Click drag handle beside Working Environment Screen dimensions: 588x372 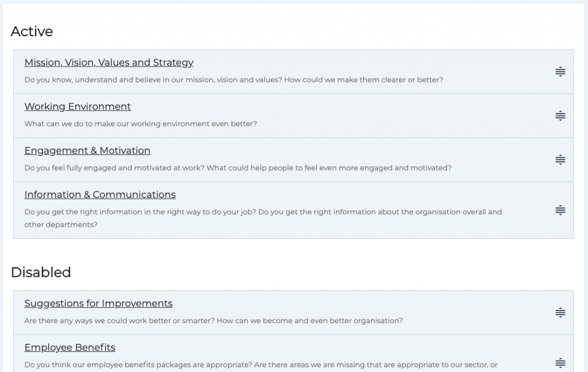[x=560, y=115]
